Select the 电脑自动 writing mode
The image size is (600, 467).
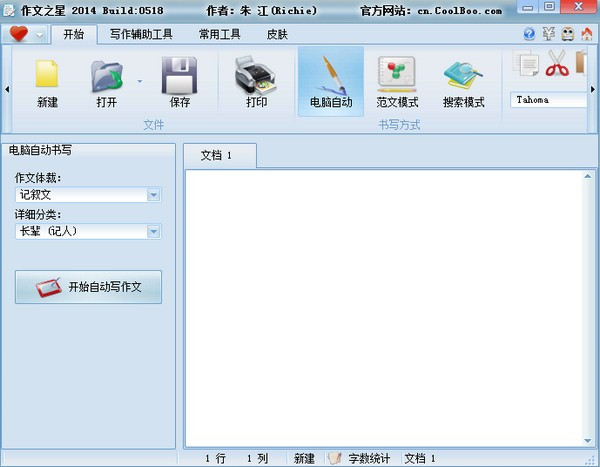[x=331, y=82]
